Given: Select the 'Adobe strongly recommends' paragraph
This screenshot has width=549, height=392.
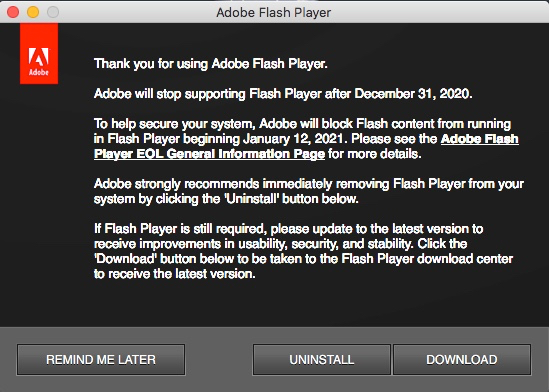Looking at the screenshot, I should pos(309,191).
